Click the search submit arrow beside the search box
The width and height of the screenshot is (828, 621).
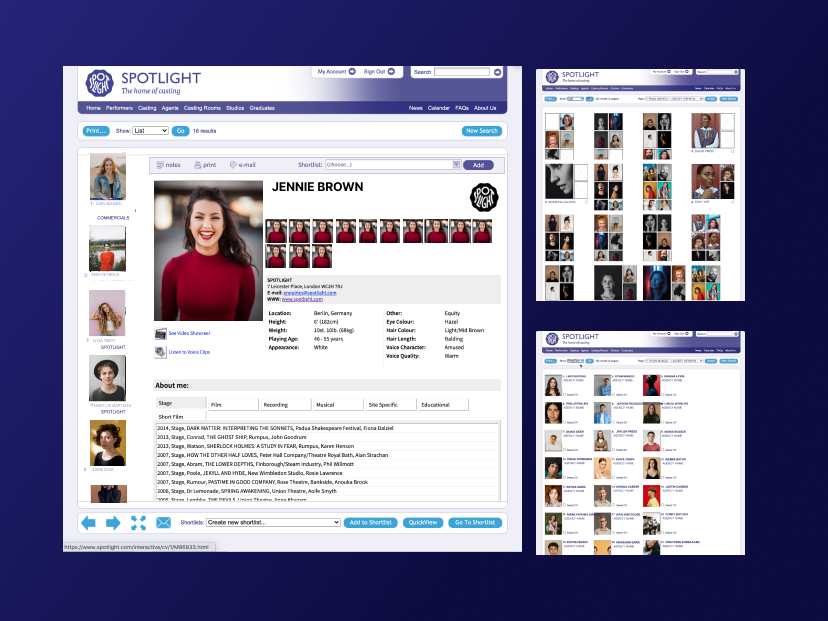(x=498, y=72)
